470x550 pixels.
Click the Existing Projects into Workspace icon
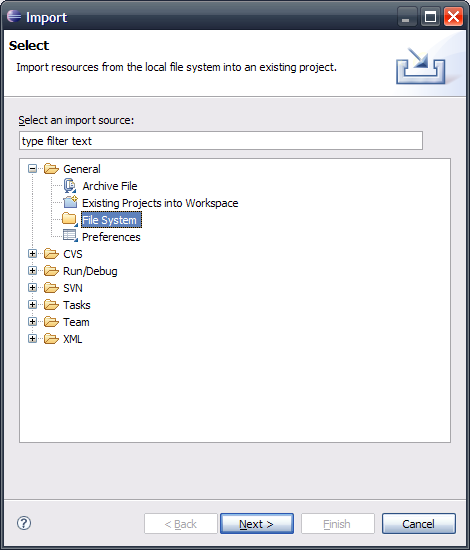(x=70, y=202)
